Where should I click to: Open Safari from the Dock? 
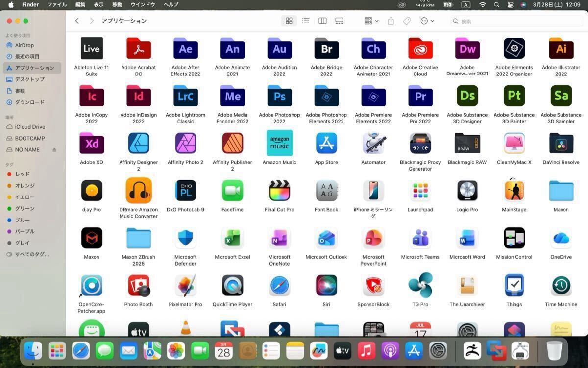(x=81, y=350)
